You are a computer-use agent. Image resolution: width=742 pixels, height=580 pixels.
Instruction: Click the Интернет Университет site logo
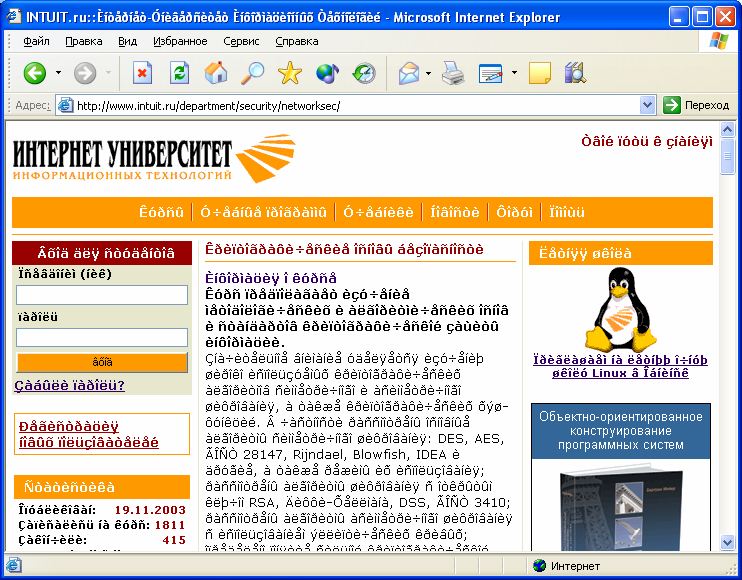coord(154,158)
